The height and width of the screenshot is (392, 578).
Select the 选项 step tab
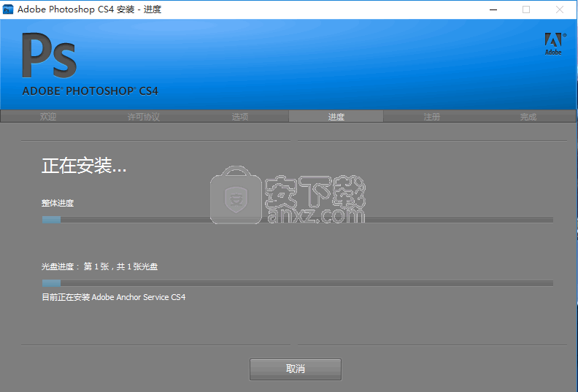pos(240,117)
